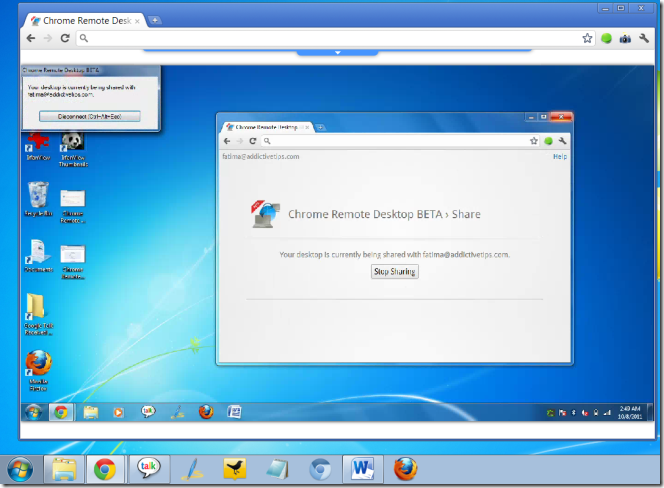Open the wrench menu in the inner Chrome window
This screenshot has width=664, height=488.
(563, 141)
